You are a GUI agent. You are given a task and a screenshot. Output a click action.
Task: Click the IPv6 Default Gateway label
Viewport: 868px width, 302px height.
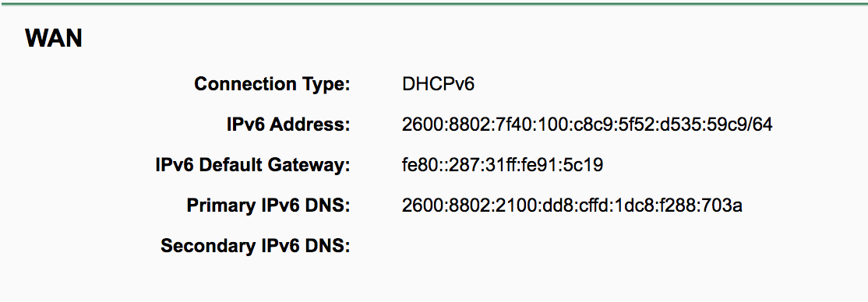coord(253,165)
